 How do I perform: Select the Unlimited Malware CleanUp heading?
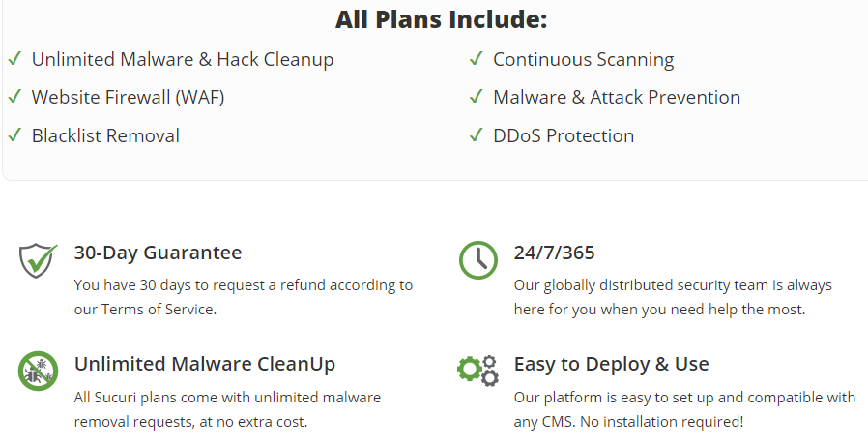point(205,364)
